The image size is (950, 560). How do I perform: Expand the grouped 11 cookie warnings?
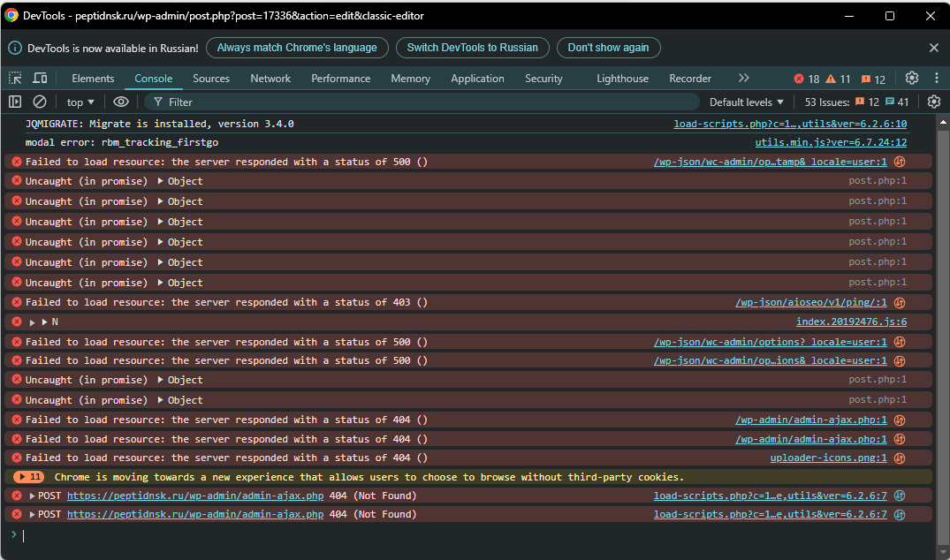(x=28, y=477)
